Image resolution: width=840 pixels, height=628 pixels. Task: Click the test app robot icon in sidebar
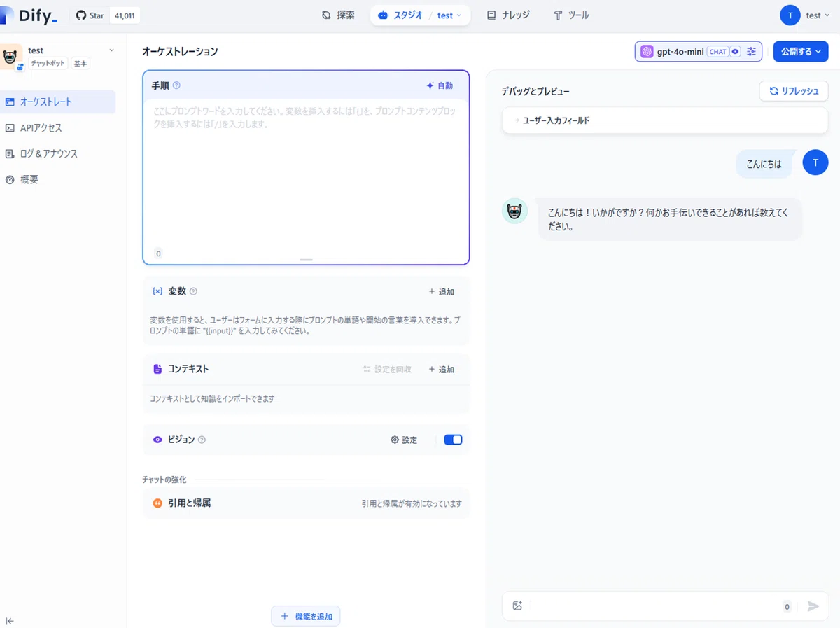(10, 57)
